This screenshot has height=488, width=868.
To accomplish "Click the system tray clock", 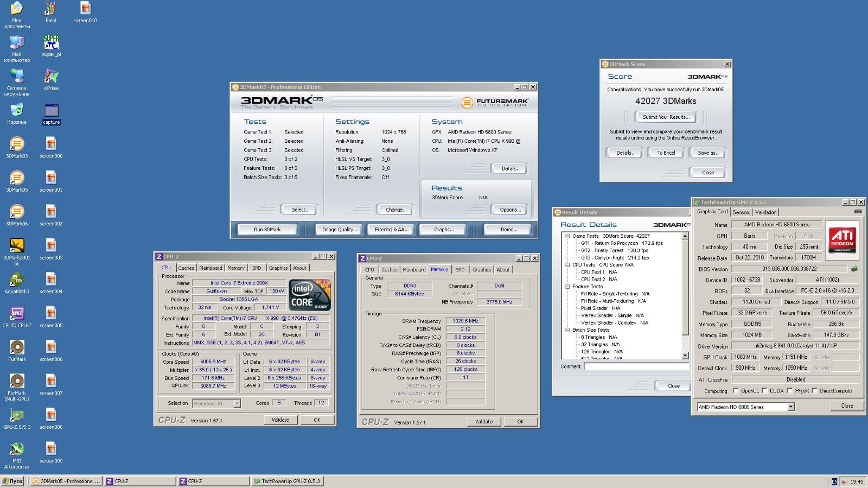I will 857,482.
